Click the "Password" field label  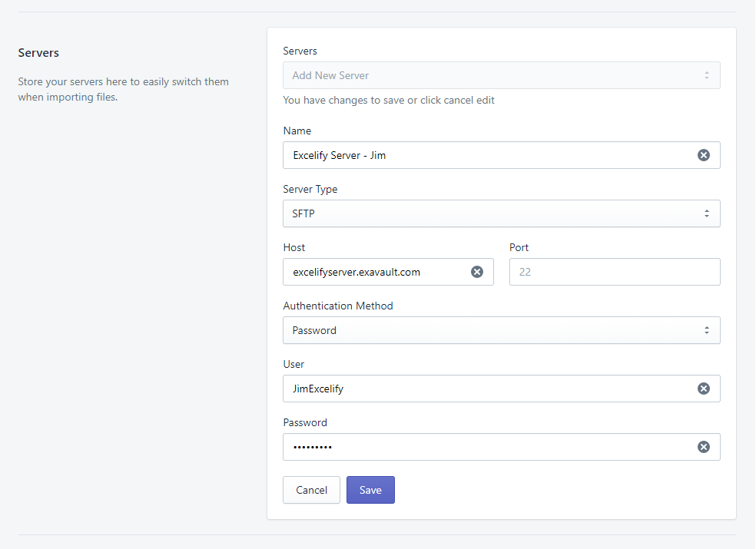(x=304, y=422)
